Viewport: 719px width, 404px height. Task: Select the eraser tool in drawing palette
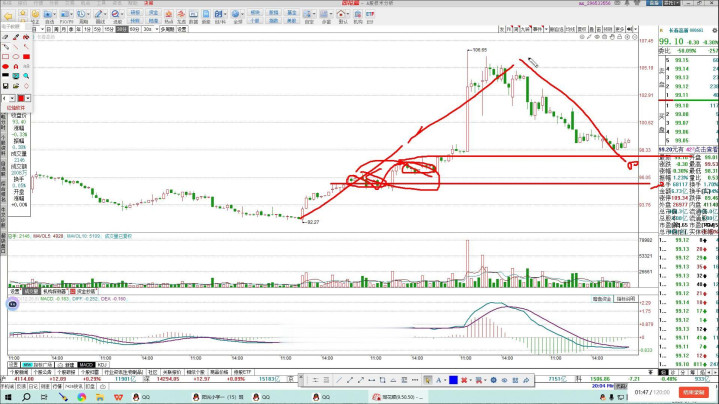click(x=5, y=37)
